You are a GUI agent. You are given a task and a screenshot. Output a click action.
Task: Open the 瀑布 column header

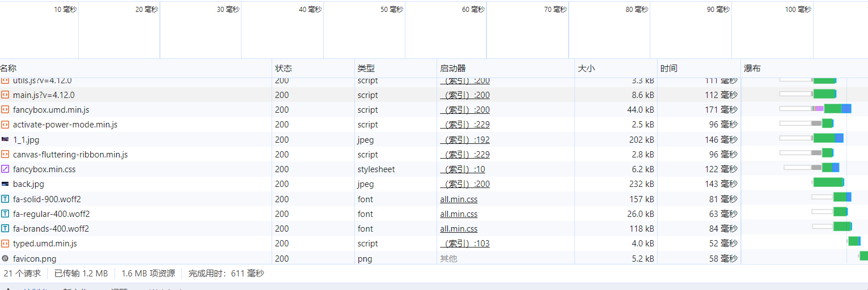click(752, 69)
